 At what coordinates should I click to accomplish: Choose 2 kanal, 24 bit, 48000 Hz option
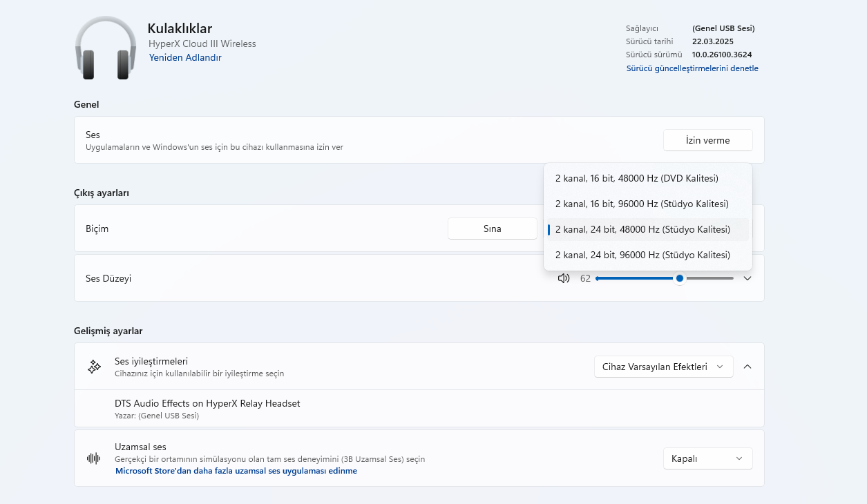pos(647,229)
